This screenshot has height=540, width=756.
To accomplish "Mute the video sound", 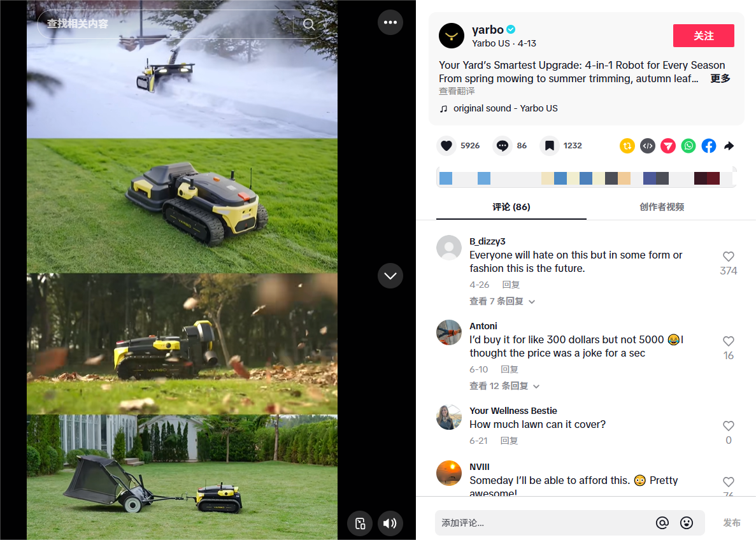I will [x=390, y=523].
